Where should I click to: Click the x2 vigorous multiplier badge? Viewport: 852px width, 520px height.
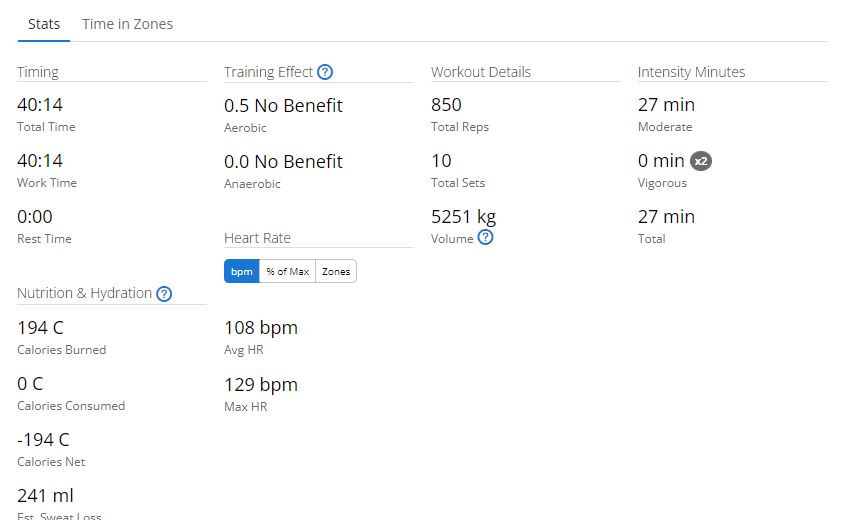tap(701, 161)
